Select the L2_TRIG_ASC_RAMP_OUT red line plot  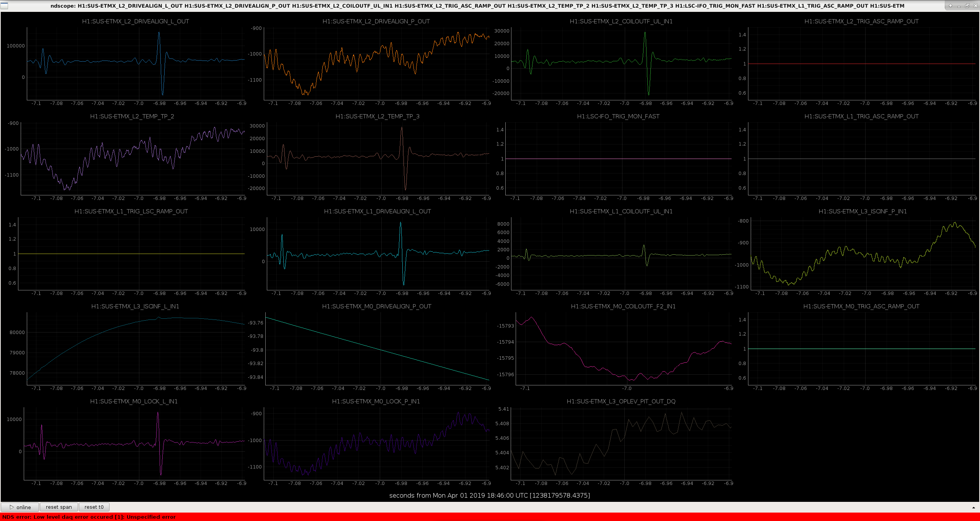click(862, 64)
